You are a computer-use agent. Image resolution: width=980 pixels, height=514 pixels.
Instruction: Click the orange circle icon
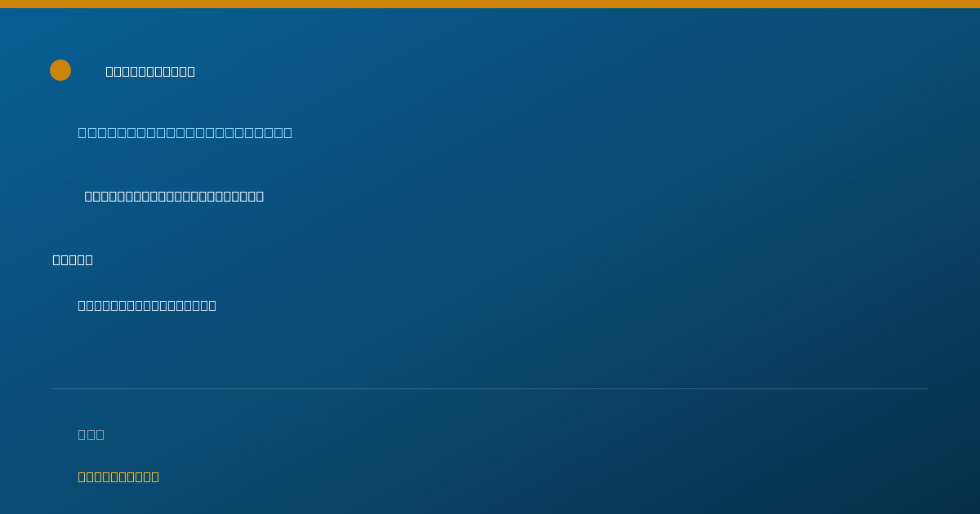coord(60,70)
